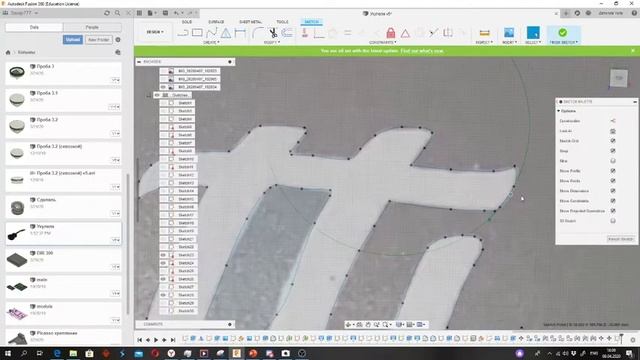
Task: Toggle Show Projected Geometries checkbox
Action: [x=613, y=211]
